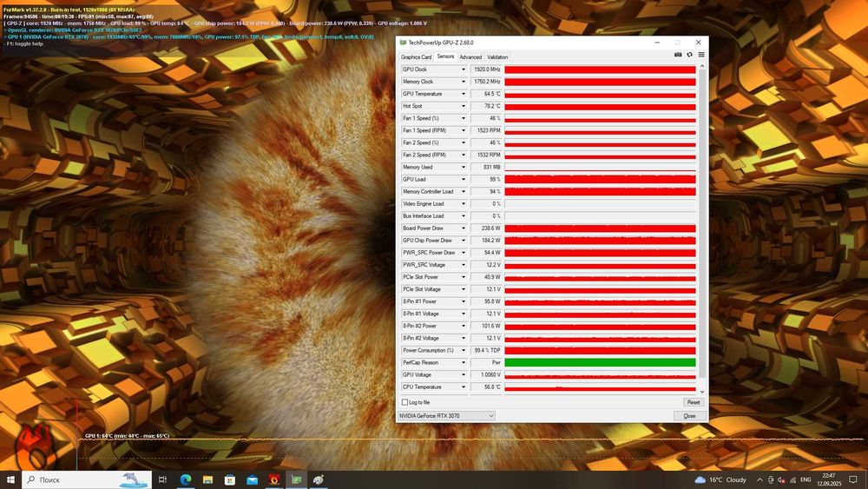This screenshot has height=489, width=868.
Task: Open the GPU Clock sensor dropdown
Action: (464, 69)
